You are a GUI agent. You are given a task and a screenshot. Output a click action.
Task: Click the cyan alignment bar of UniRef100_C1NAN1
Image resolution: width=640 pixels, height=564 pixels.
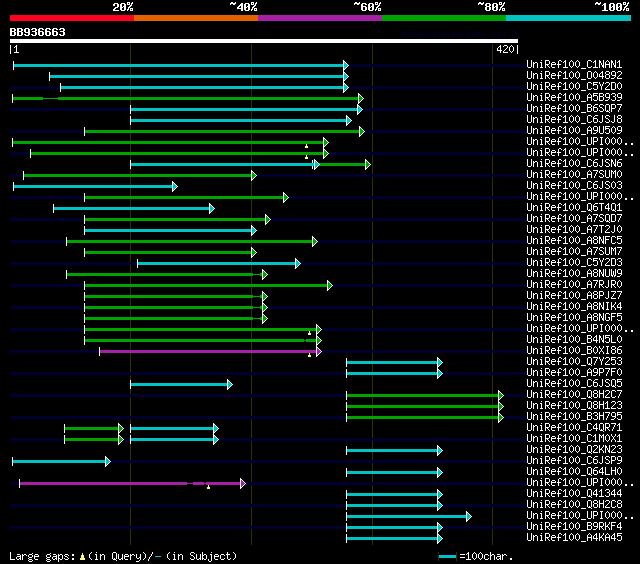tap(179, 65)
